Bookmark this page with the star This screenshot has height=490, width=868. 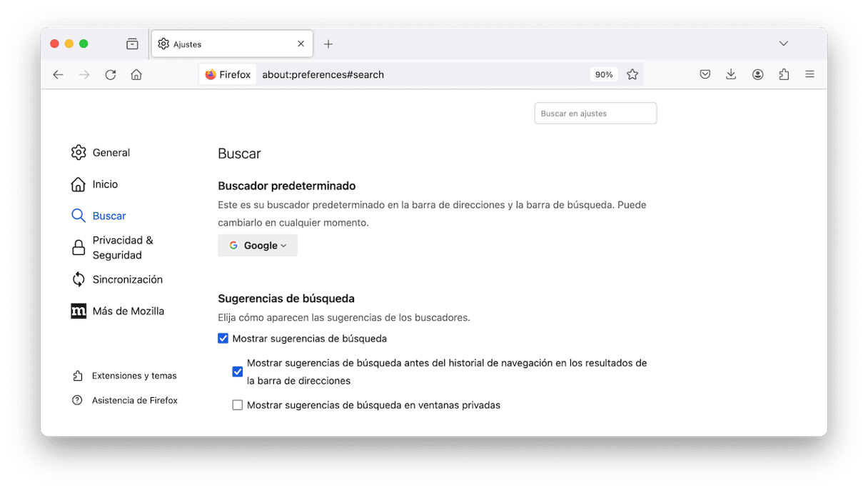(x=632, y=74)
